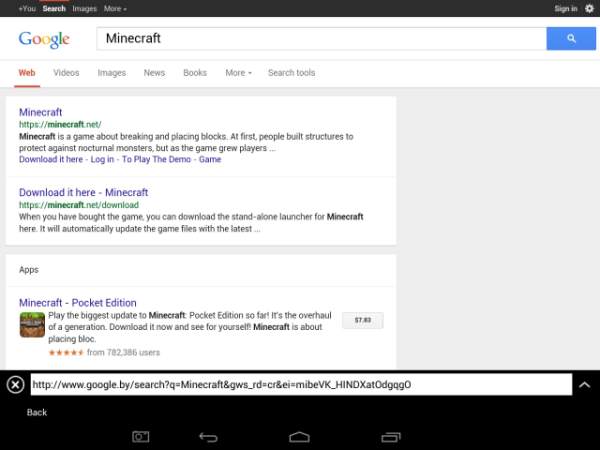
Task: Tap the Android home navigation icon
Action: tap(299, 437)
